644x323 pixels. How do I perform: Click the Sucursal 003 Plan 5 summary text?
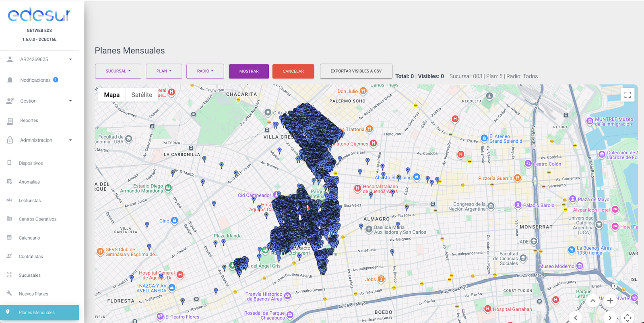click(x=493, y=76)
